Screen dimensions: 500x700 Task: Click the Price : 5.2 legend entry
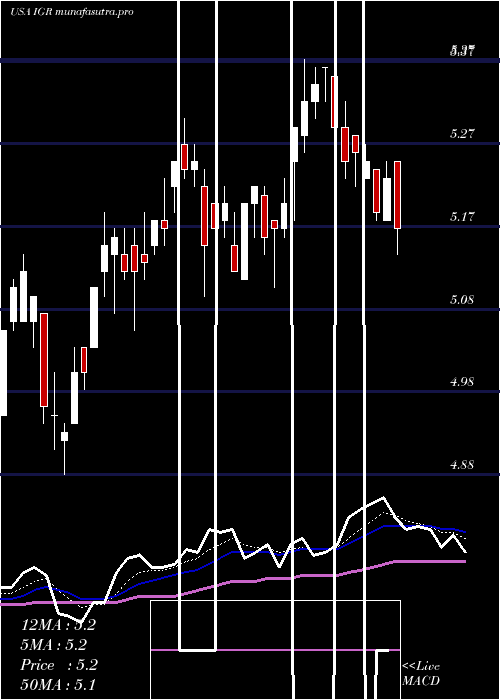point(59,665)
